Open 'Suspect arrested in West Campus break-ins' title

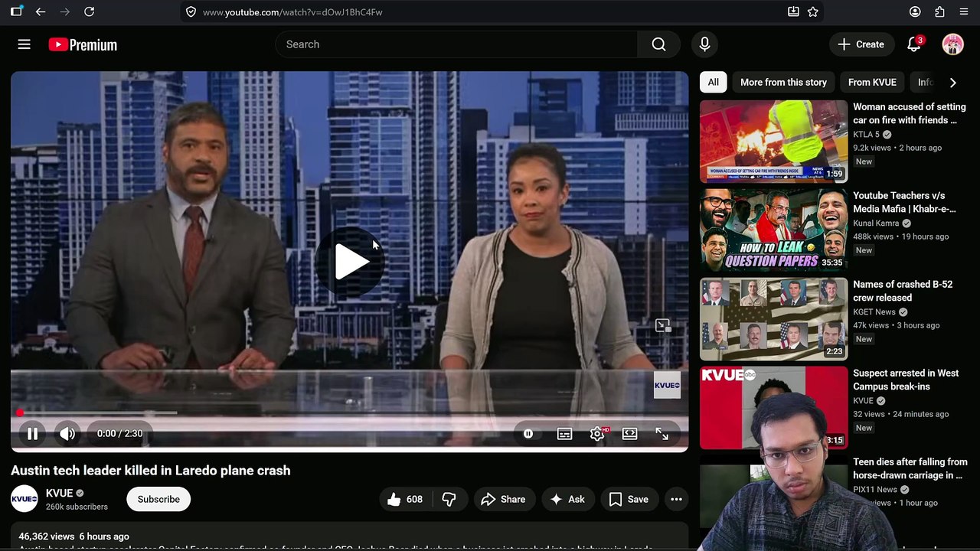(x=906, y=380)
